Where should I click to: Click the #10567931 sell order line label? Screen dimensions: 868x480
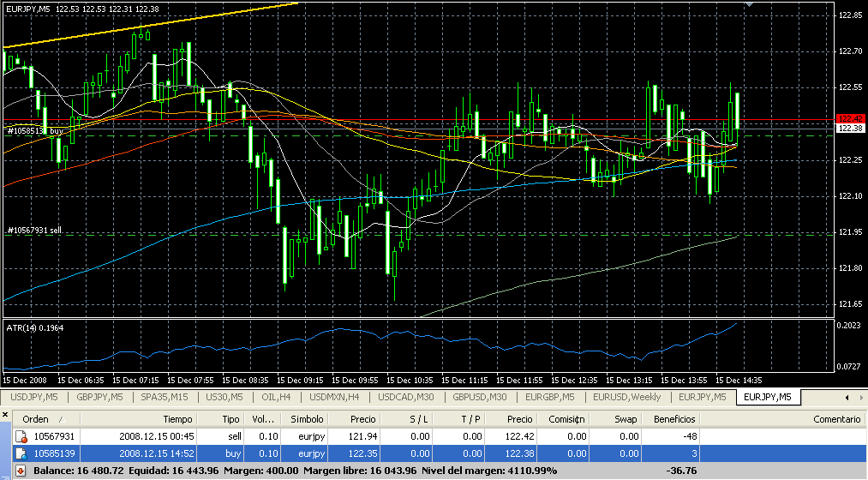(x=34, y=230)
